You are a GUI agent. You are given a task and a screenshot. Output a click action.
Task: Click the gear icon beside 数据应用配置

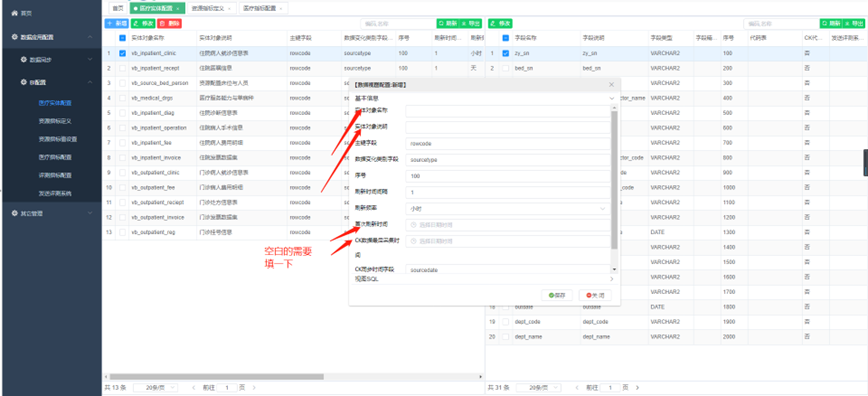pyautogui.click(x=15, y=37)
